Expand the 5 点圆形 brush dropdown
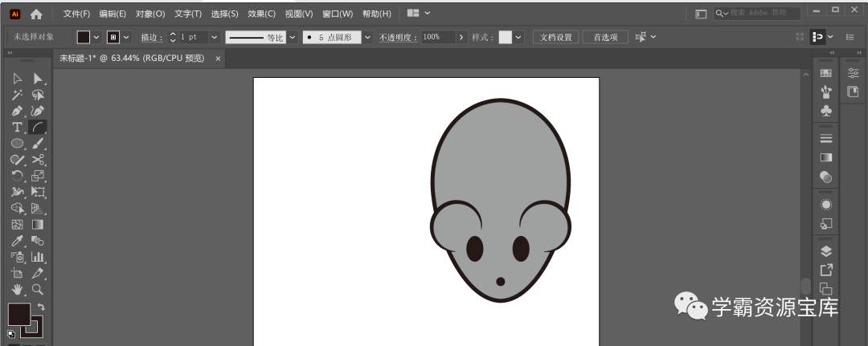This screenshot has height=346, width=868. (x=368, y=37)
